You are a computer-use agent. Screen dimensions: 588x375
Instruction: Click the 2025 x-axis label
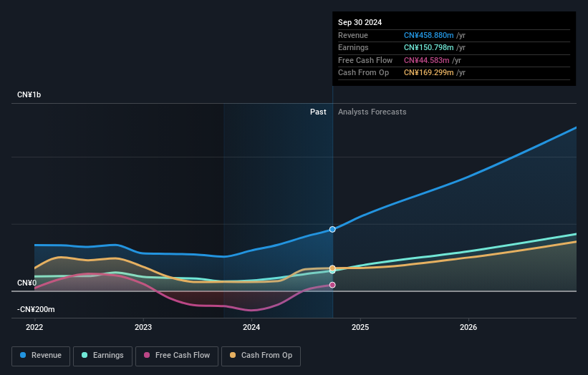[x=360, y=328]
